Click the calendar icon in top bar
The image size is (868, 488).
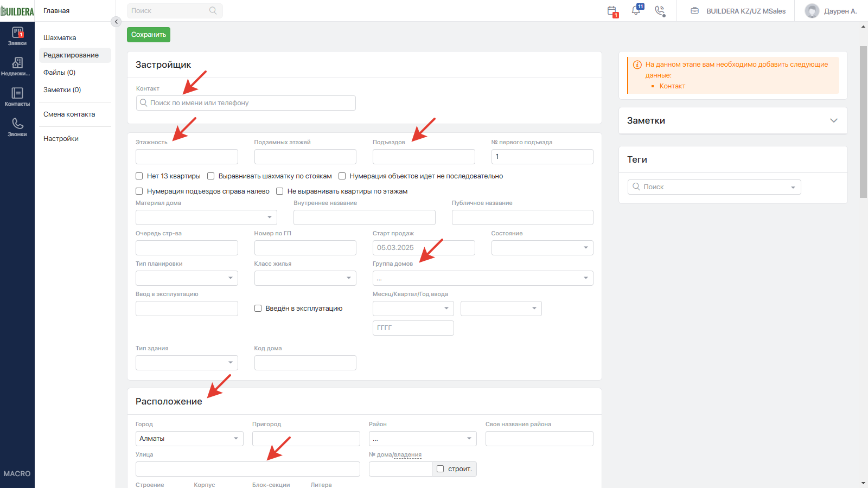(x=612, y=11)
